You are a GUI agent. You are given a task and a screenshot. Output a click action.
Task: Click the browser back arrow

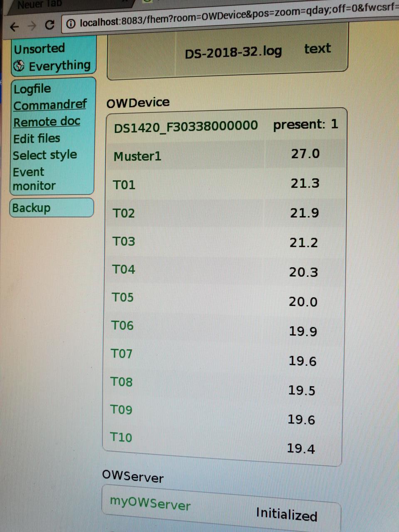[14, 27]
